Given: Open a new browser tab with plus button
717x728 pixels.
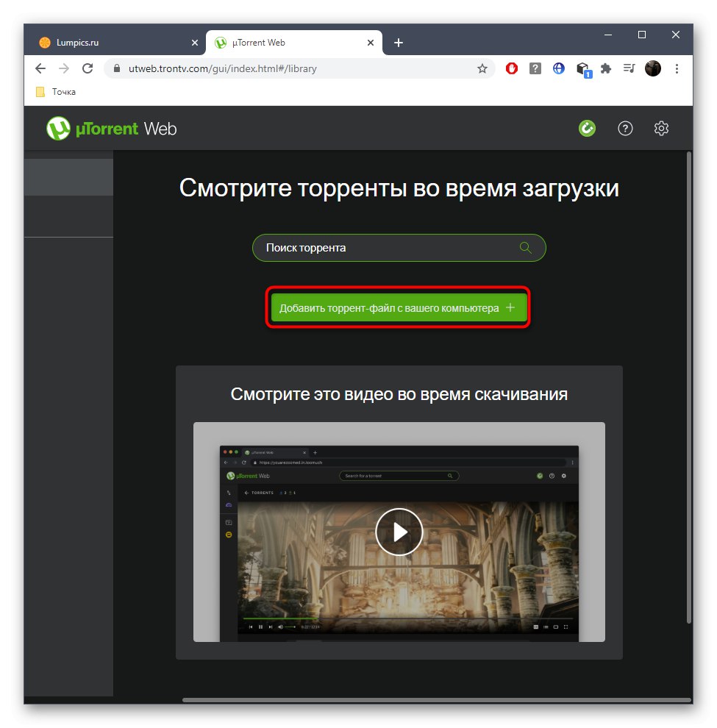Looking at the screenshot, I should [x=398, y=43].
